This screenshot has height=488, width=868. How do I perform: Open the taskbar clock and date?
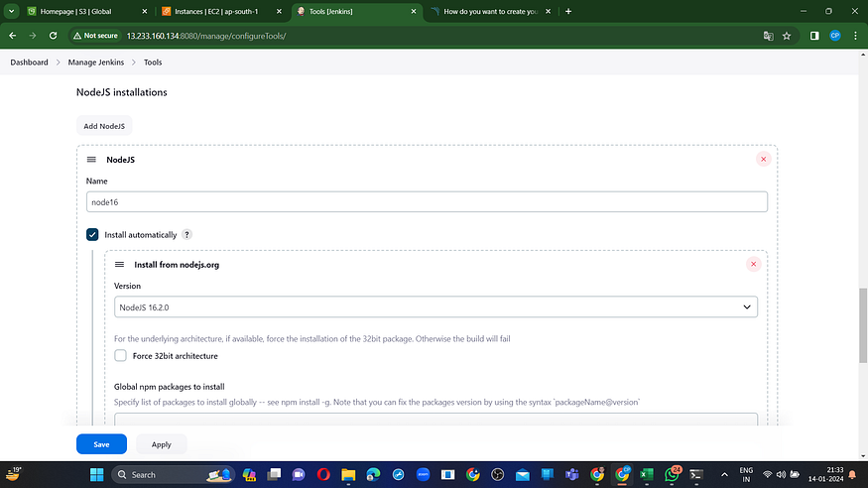click(826, 475)
